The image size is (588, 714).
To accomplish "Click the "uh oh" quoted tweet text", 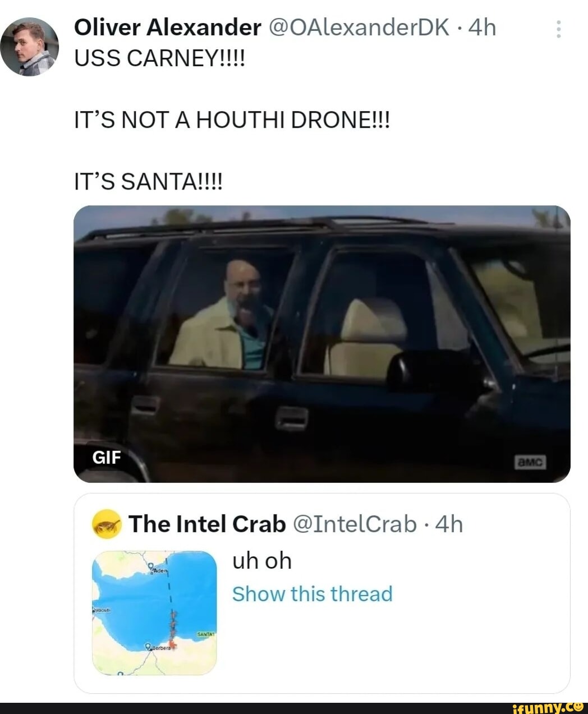I will (262, 560).
